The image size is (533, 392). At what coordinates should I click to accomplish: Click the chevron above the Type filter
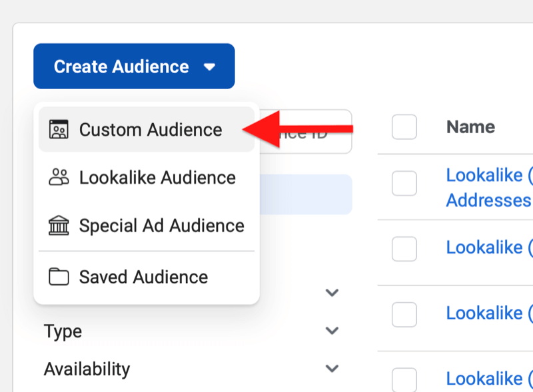tap(331, 293)
